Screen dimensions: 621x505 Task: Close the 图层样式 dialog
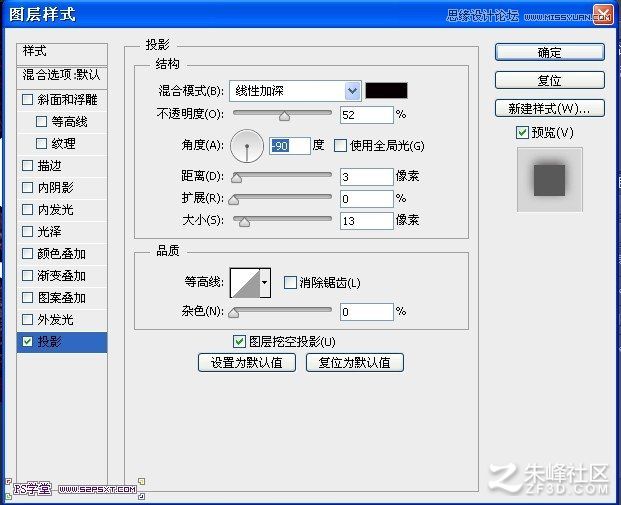click(603, 15)
